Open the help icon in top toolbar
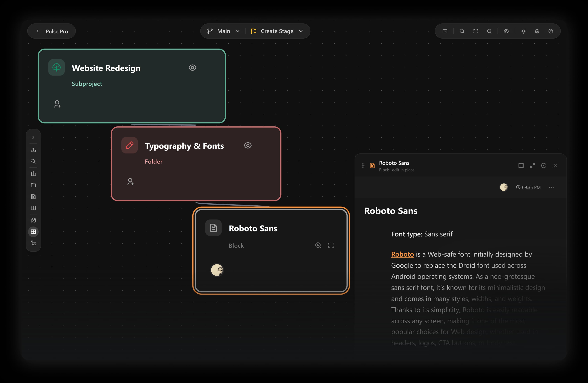The height and width of the screenshot is (383, 588). [550, 31]
